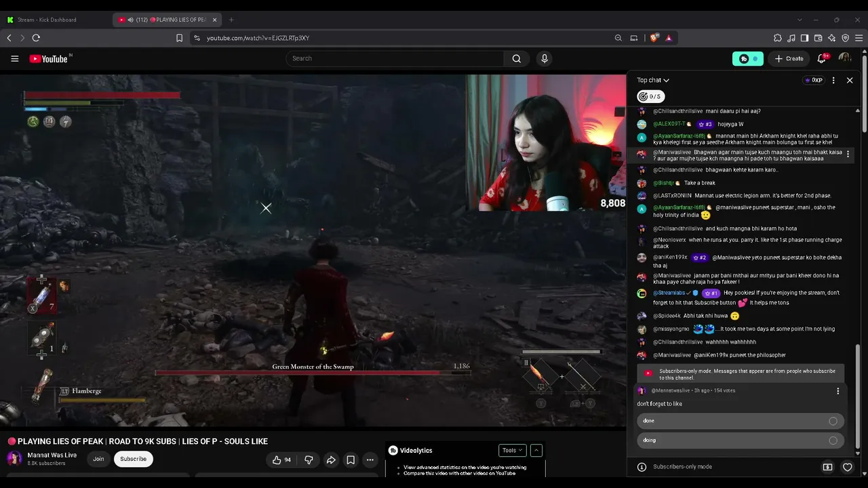Open Brave Rewards triangle icon
The height and width of the screenshot is (488, 868).
[x=669, y=38]
